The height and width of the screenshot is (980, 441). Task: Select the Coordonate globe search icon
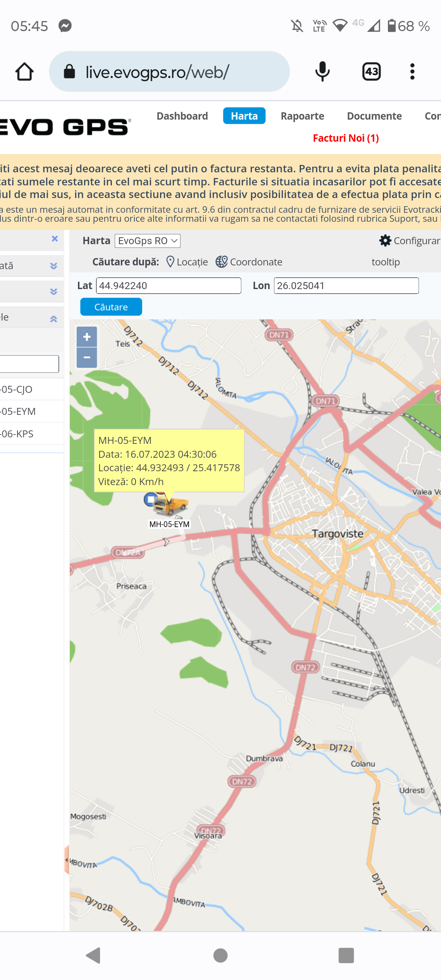pos(221,262)
